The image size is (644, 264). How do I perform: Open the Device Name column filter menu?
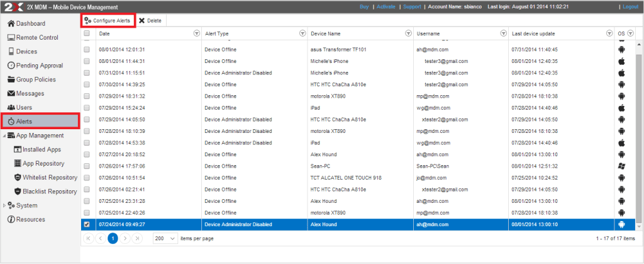[409, 33]
